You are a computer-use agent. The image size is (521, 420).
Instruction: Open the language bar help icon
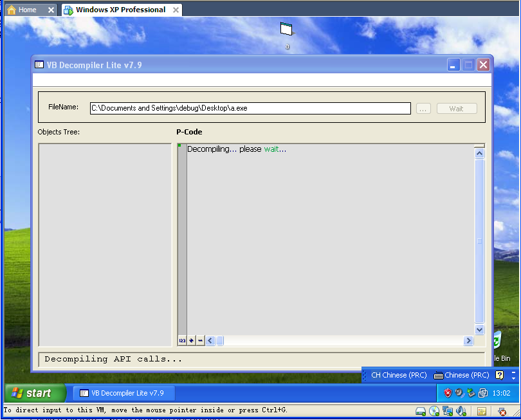point(499,375)
